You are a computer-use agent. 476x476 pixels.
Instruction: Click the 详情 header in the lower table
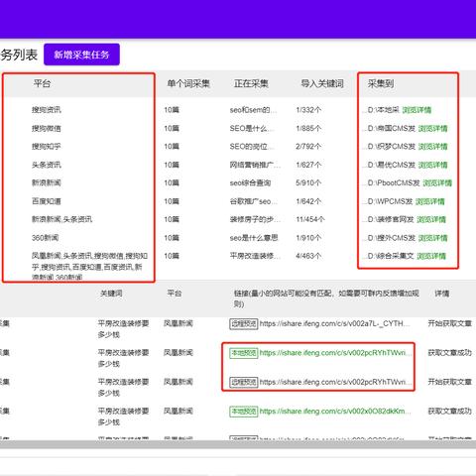(441, 294)
